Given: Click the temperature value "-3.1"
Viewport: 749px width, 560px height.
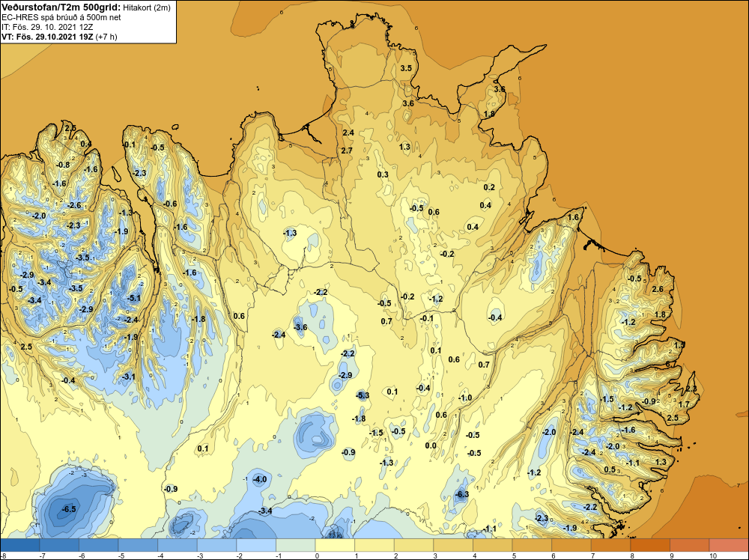Looking at the screenshot, I should [129, 377].
